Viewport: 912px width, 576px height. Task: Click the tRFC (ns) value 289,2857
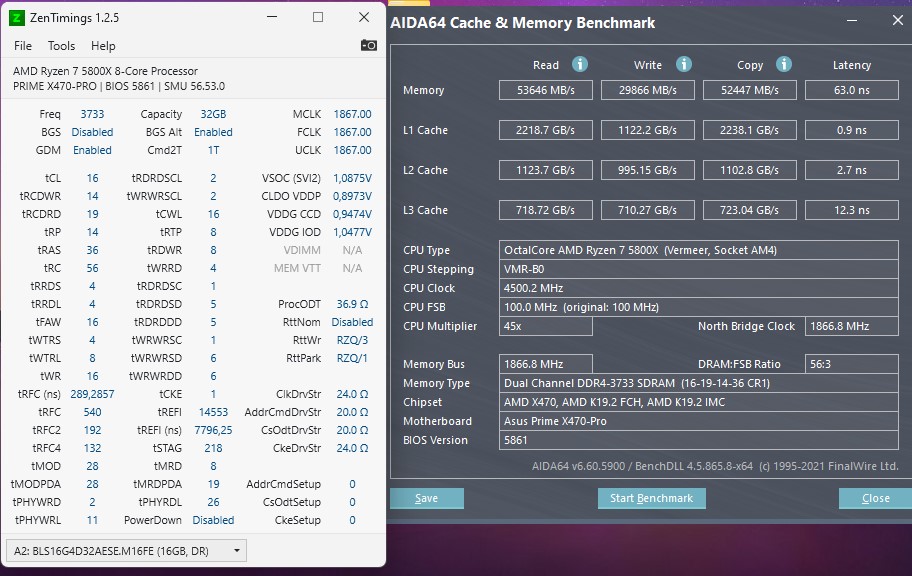(92, 394)
